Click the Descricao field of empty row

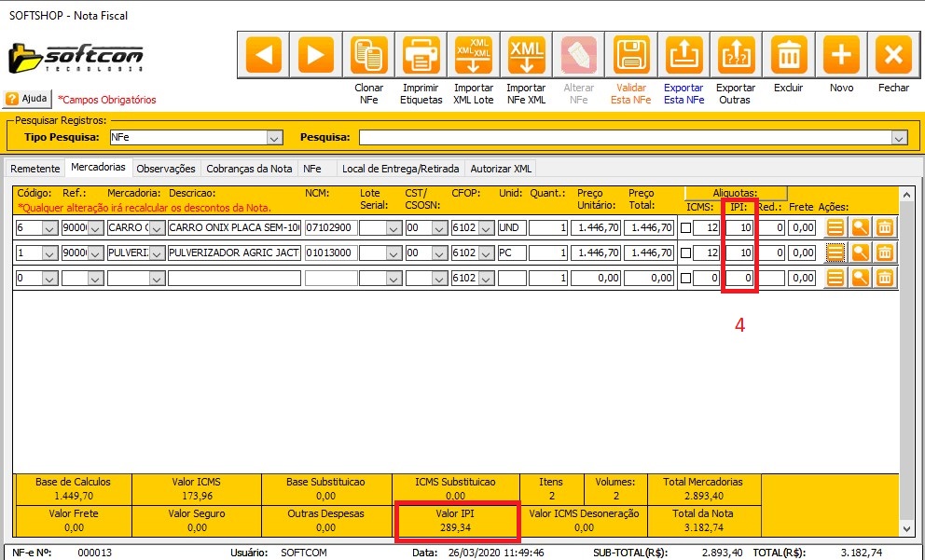click(234, 278)
